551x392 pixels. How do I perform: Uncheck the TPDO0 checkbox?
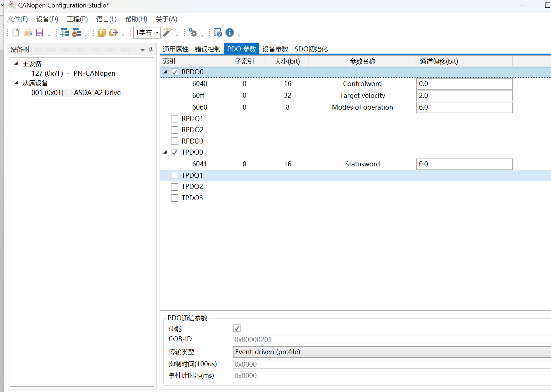(x=174, y=152)
